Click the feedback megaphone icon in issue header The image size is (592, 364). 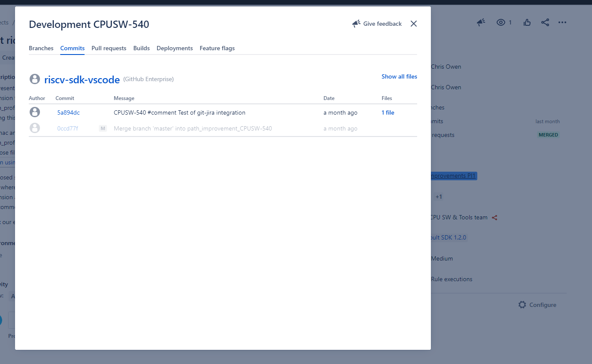coord(481,22)
